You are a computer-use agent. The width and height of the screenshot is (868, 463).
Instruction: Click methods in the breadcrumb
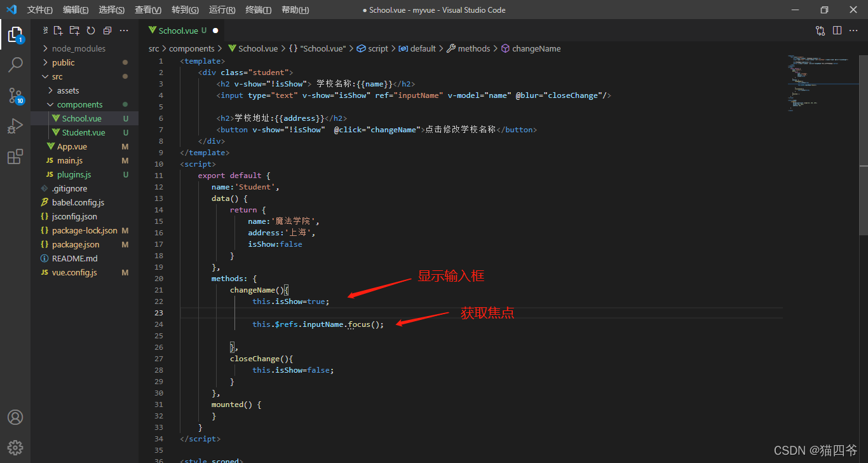point(468,48)
